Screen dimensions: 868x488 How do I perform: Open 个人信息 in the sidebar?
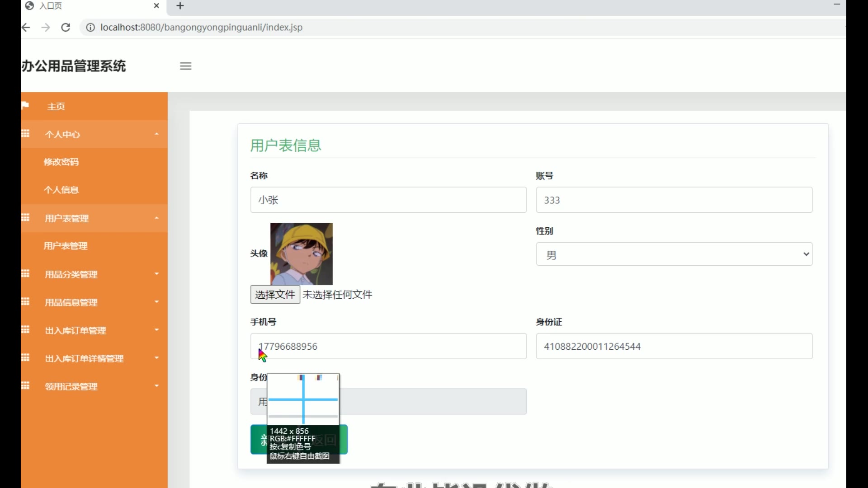[61, 190]
